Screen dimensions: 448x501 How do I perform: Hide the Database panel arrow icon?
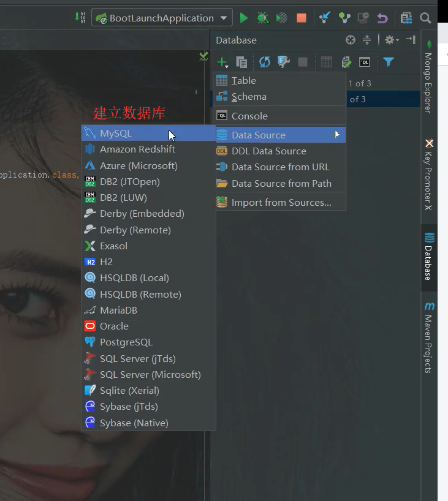coord(411,40)
